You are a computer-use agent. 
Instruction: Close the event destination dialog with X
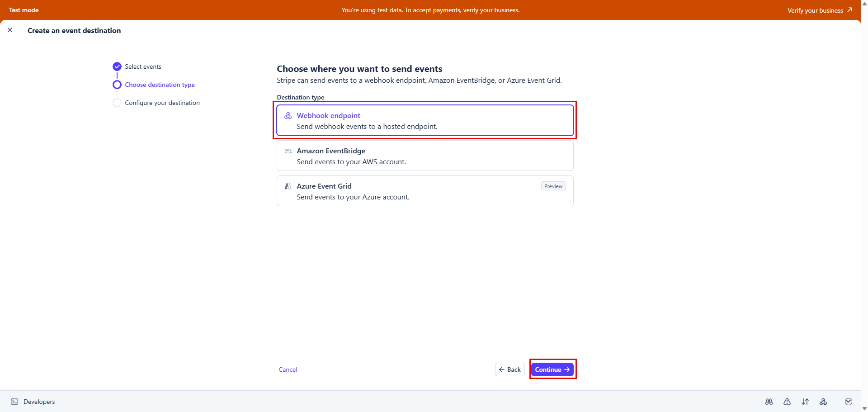click(x=10, y=30)
